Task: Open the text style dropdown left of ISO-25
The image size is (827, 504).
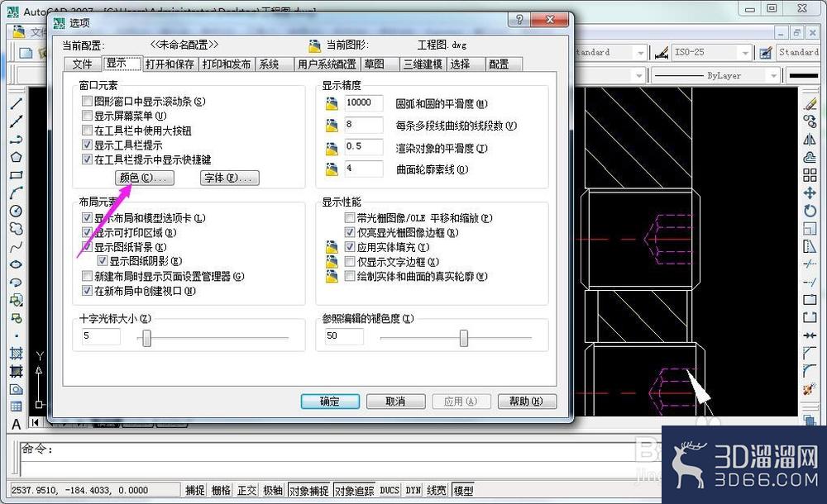Action: click(640, 53)
